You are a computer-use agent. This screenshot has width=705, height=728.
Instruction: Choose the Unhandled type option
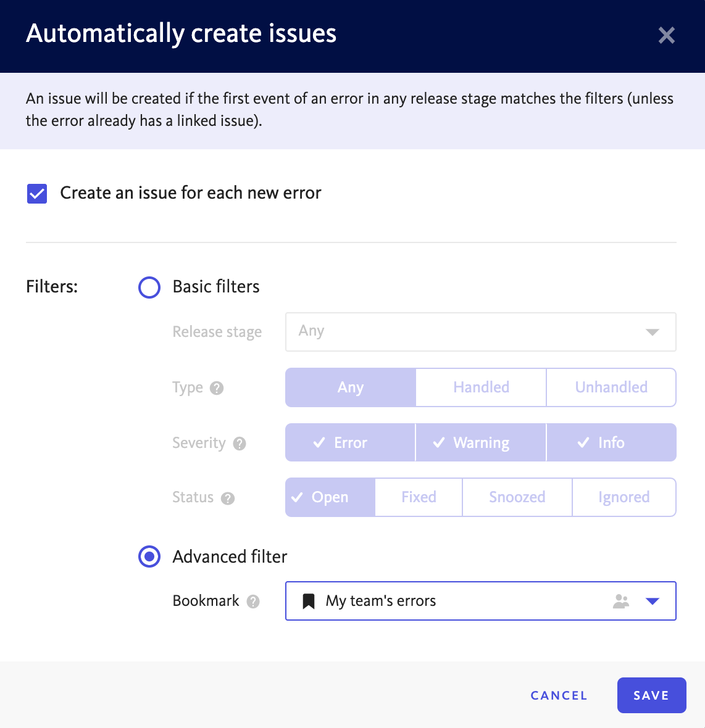[x=611, y=387]
